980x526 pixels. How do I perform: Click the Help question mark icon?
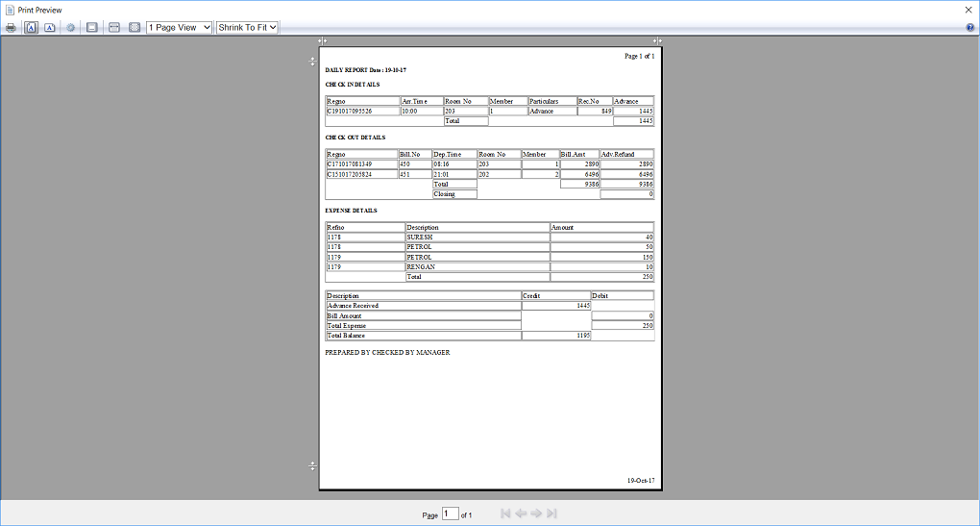point(970,28)
